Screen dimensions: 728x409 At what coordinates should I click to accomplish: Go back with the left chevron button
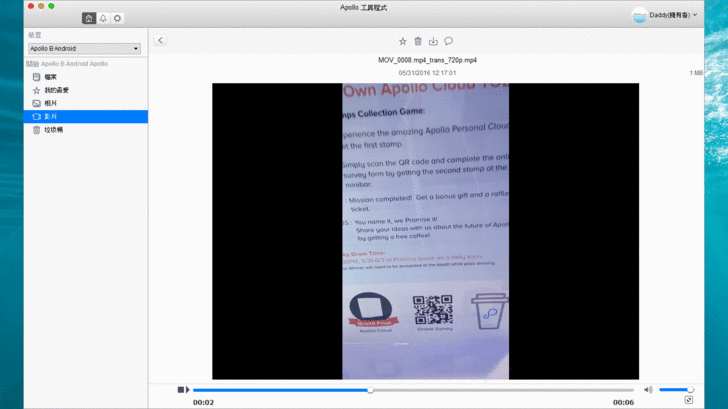coord(161,41)
